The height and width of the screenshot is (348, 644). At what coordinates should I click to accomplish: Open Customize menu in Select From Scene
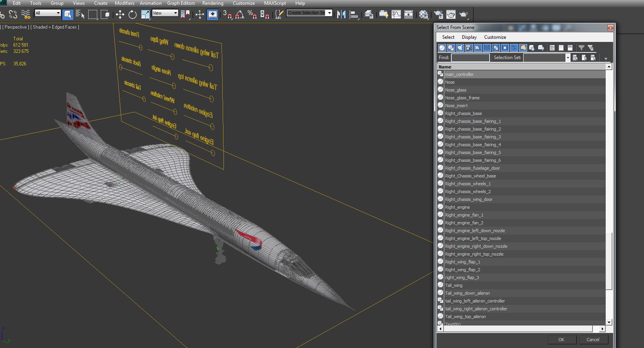click(x=495, y=37)
